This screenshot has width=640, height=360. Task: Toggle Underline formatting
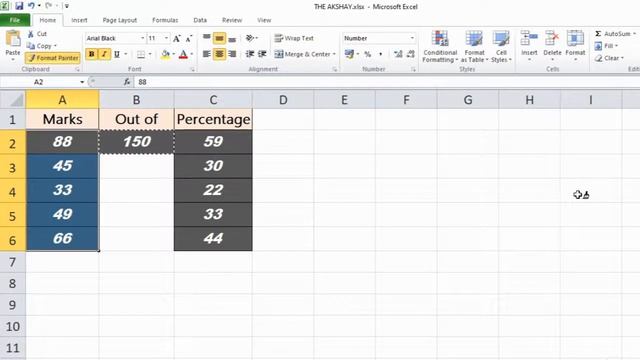tap(117, 54)
